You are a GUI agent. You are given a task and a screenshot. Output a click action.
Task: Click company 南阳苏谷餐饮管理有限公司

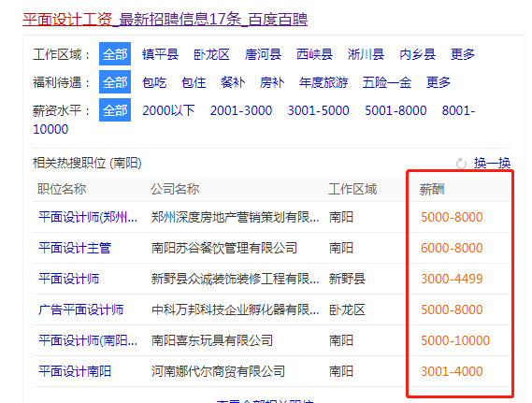click(x=224, y=248)
